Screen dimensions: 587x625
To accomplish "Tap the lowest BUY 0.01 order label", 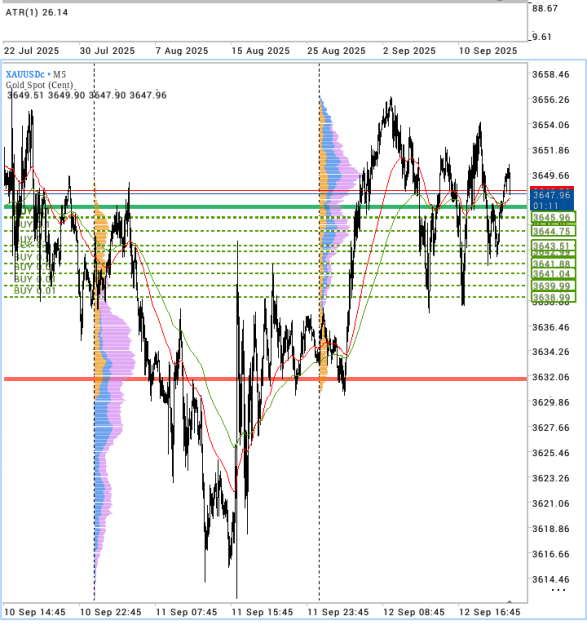I will coord(35,291).
